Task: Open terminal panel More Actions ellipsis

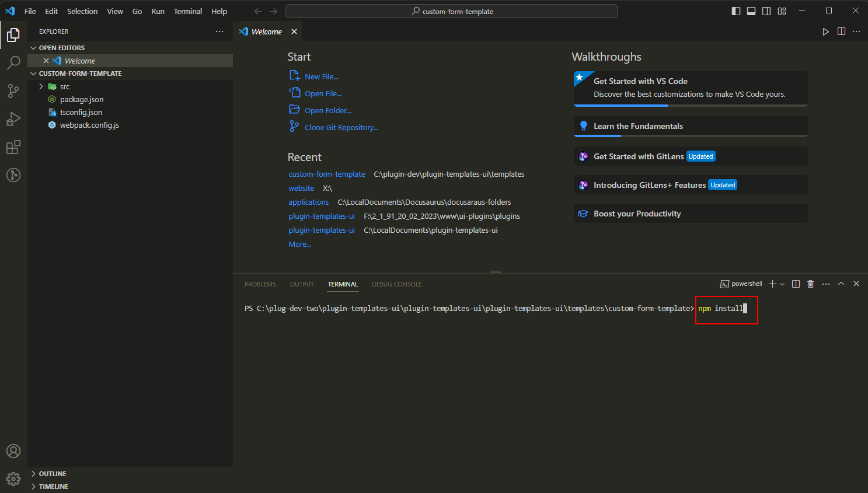Action: coord(826,284)
